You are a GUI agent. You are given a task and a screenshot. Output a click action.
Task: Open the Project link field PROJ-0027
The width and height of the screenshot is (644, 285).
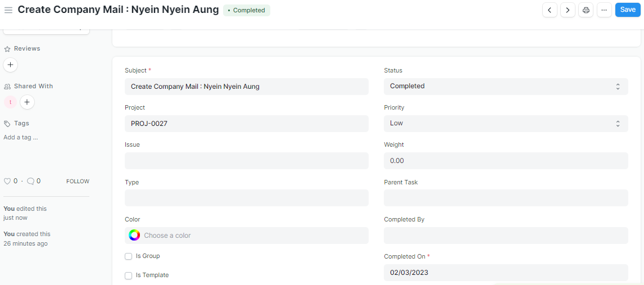(247, 124)
